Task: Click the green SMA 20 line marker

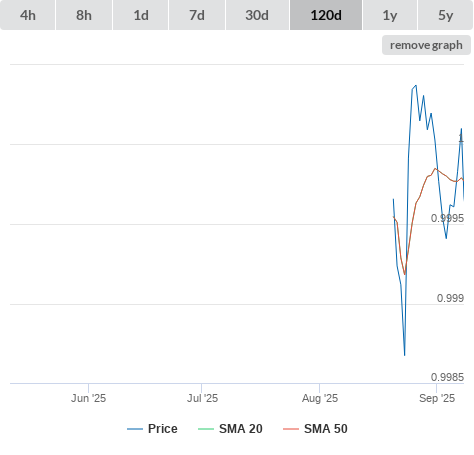Action: pos(206,429)
